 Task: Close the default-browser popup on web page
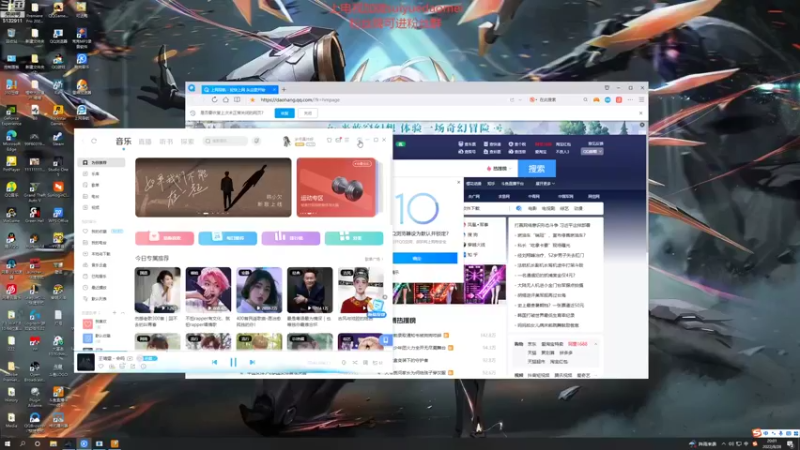pos(458,182)
